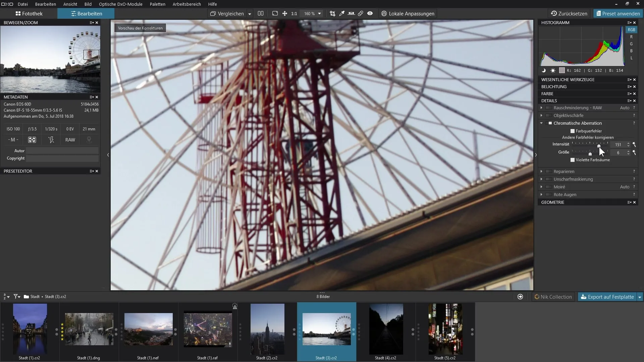
Task: Collapse the Chromatische Aberration section
Action: coord(541,123)
